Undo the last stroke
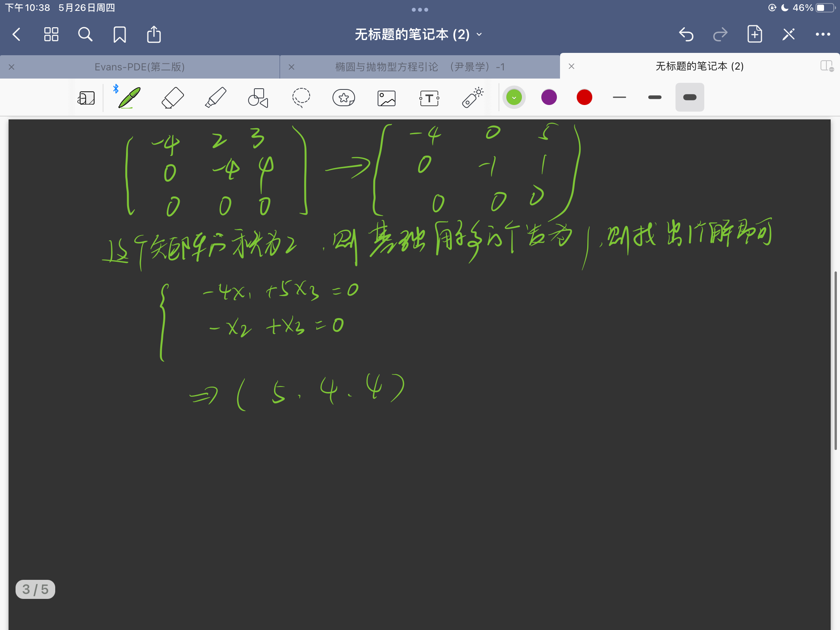The width and height of the screenshot is (840, 630). click(x=686, y=35)
